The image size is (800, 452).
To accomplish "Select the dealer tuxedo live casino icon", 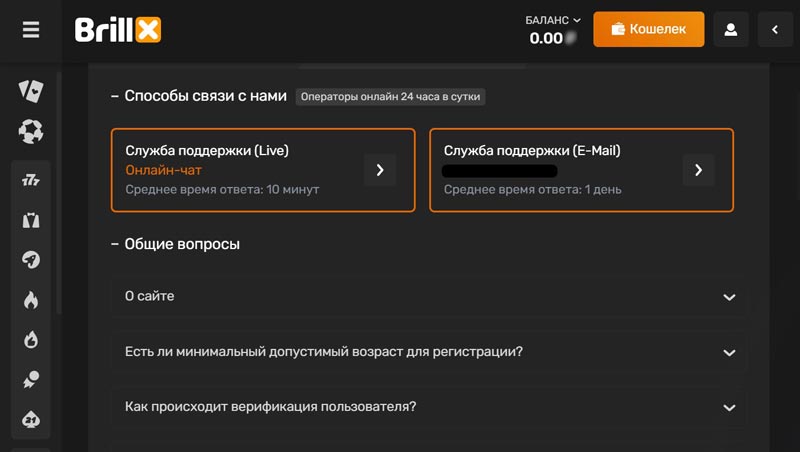I will [31, 221].
